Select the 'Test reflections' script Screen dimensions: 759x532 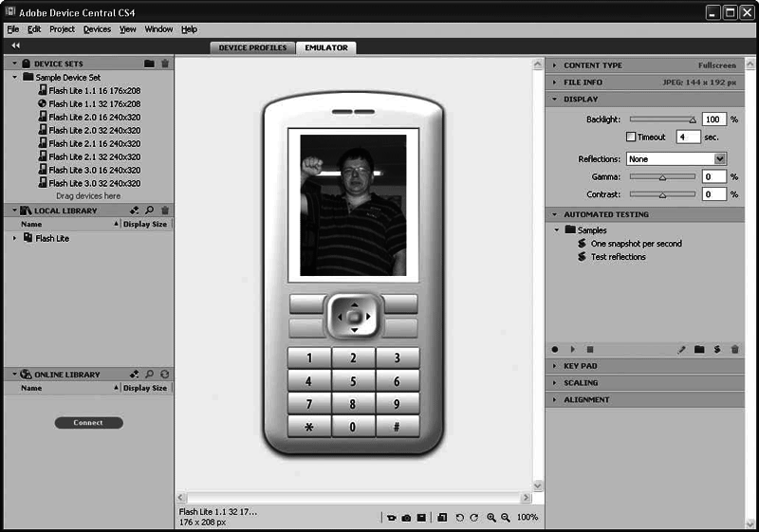[619, 257]
